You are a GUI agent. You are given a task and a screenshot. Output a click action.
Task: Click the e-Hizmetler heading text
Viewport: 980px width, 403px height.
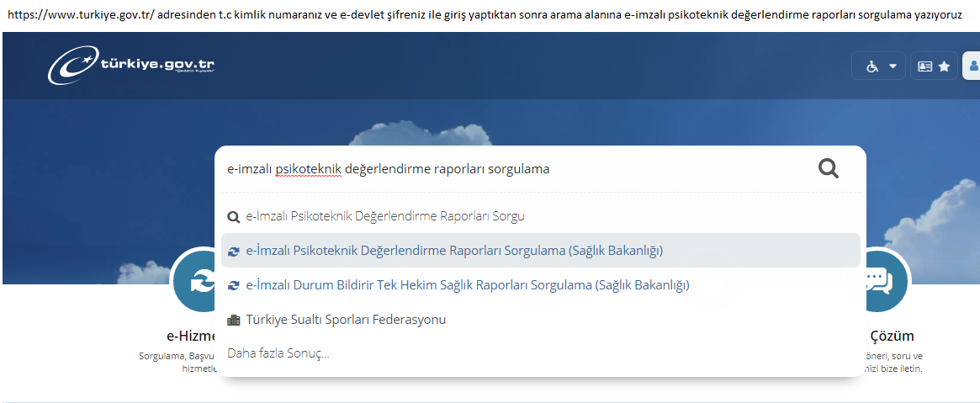click(191, 336)
